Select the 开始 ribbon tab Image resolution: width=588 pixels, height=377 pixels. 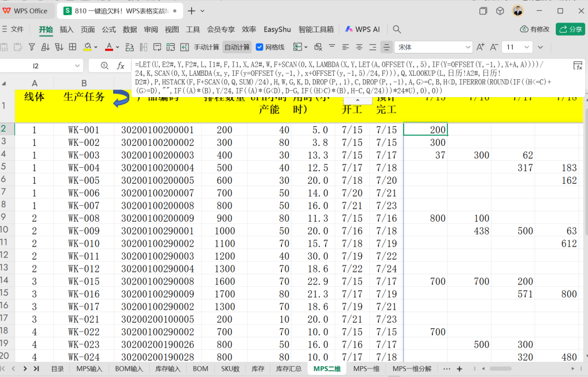point(46,29)
